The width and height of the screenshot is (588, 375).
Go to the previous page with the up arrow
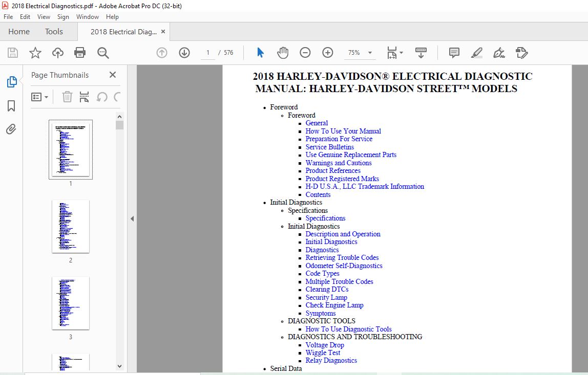(162, 53)
